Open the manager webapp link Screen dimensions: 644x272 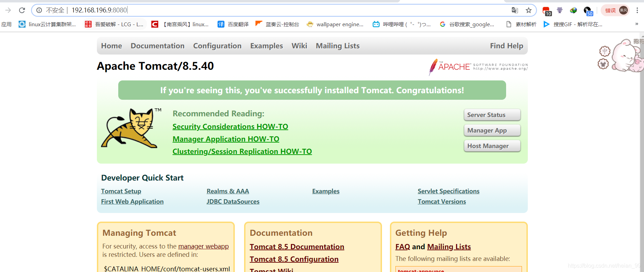(203, 246)
